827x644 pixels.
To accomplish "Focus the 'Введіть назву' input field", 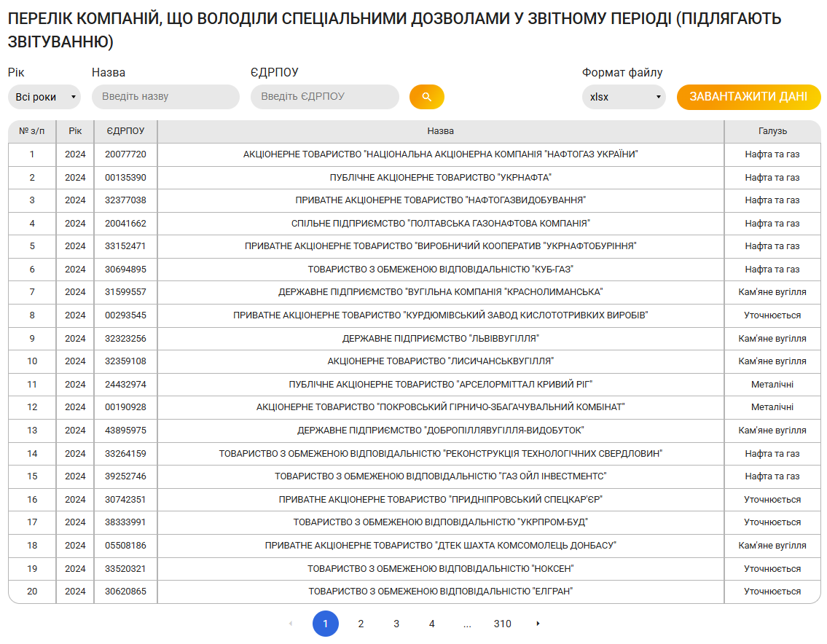I will (165, 97).
